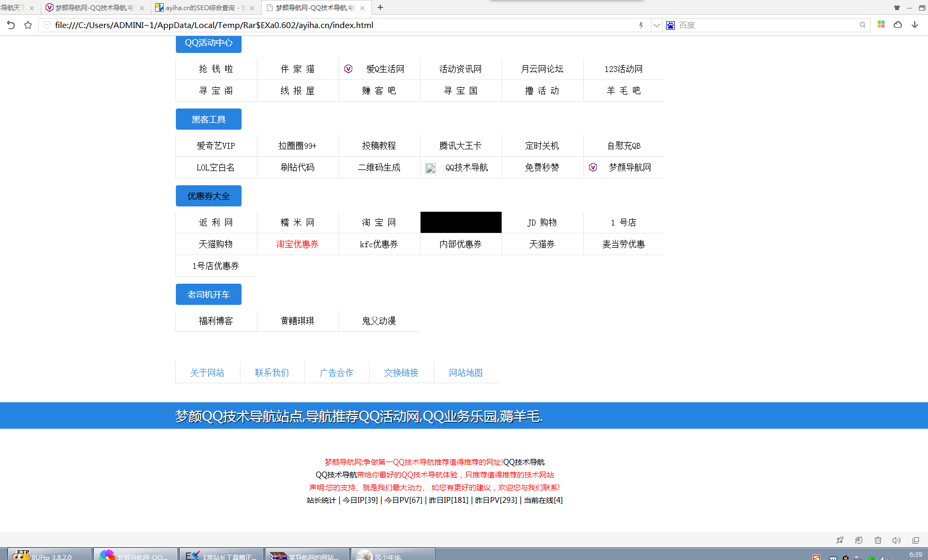The height and width of the screenshot is (560, 928).
Task: Close the active 梦颜导航网 tab
Action: pyautogui.click(x=362, y=8)
